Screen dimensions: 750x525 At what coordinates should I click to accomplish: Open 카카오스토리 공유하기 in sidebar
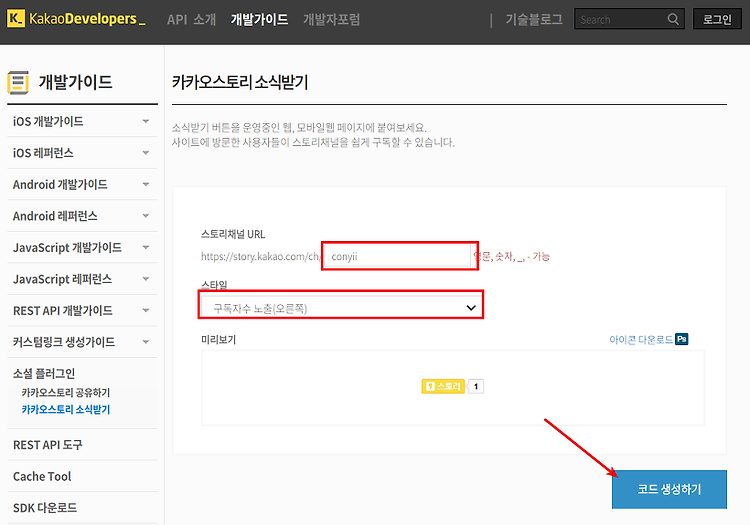66,393
